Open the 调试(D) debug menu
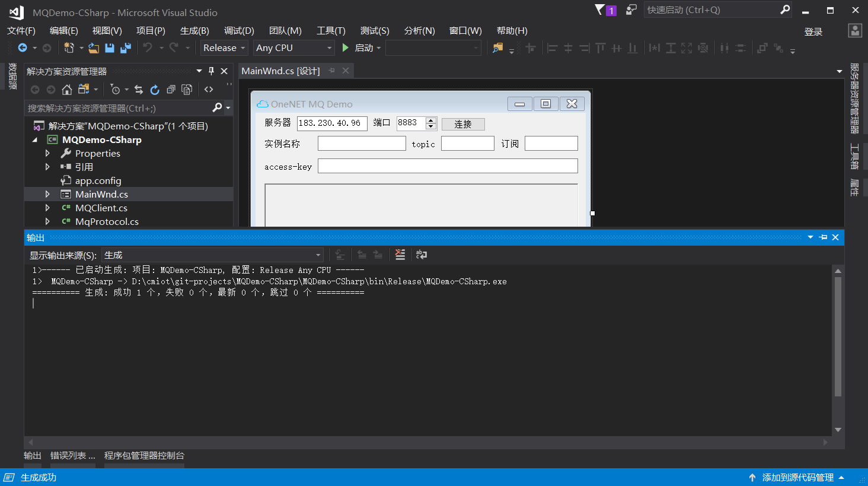The width and height of the screenshot is (868, 486). point(239,31)
